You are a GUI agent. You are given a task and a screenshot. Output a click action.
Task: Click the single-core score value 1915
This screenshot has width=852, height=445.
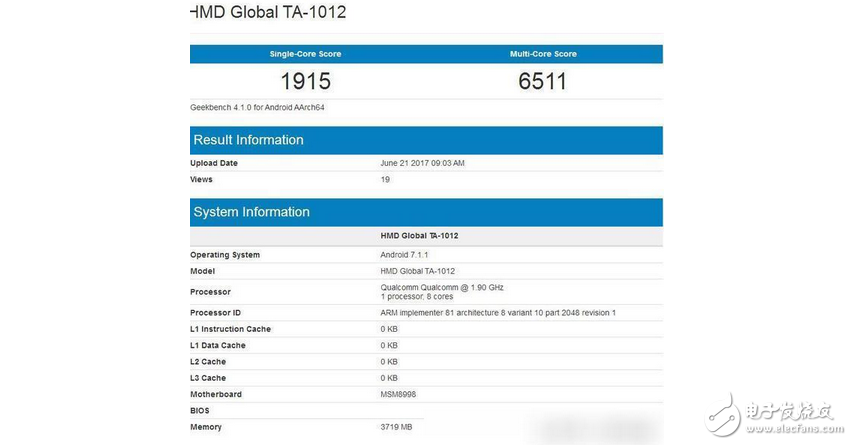(308, 81)
